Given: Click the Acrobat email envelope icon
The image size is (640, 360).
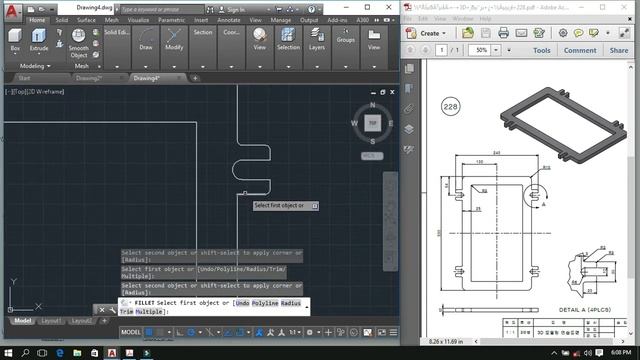Looking at the screenshot, I should click(521, 33).
